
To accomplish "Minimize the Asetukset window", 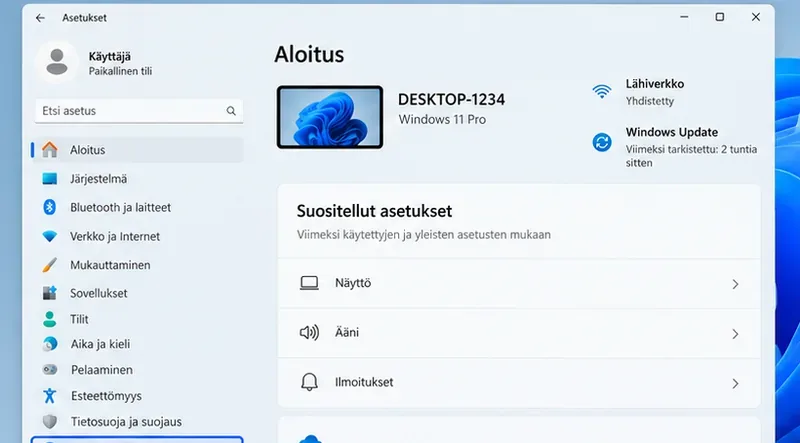I will (x=684, y=17).
